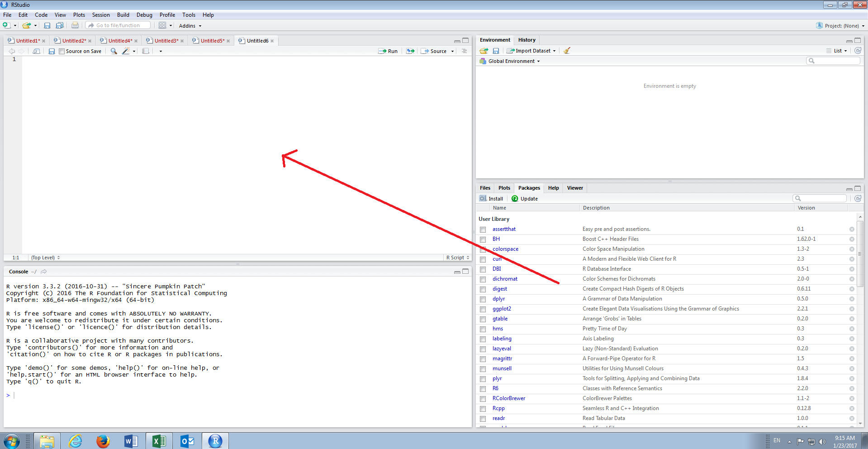
Task: Click the broom Clear Workspace icon
Action: (x=567, y=51)
